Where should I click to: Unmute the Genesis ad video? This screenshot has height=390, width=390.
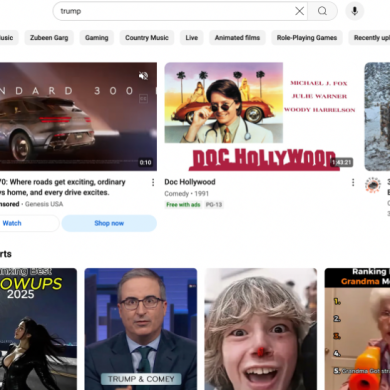point(144,76)
